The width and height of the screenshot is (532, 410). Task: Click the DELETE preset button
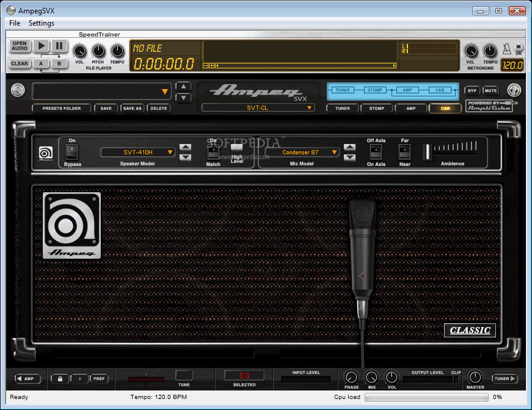click(158, 109)
